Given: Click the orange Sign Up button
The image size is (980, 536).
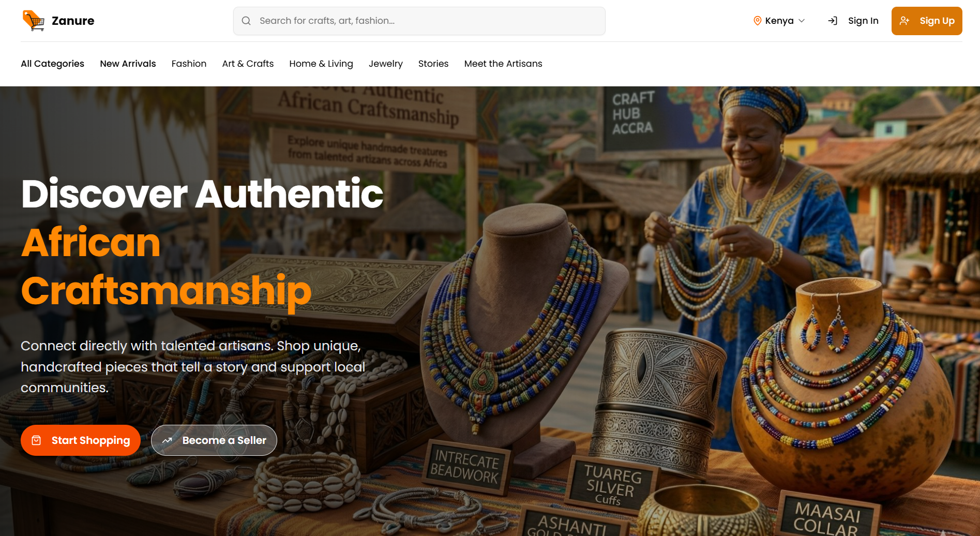Looking at the screenshot, I should coord(927,21).
